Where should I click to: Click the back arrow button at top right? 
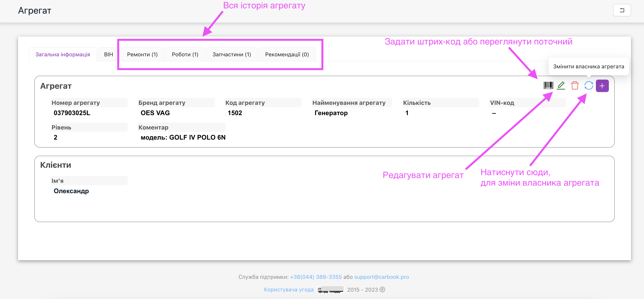click(622, 10)
